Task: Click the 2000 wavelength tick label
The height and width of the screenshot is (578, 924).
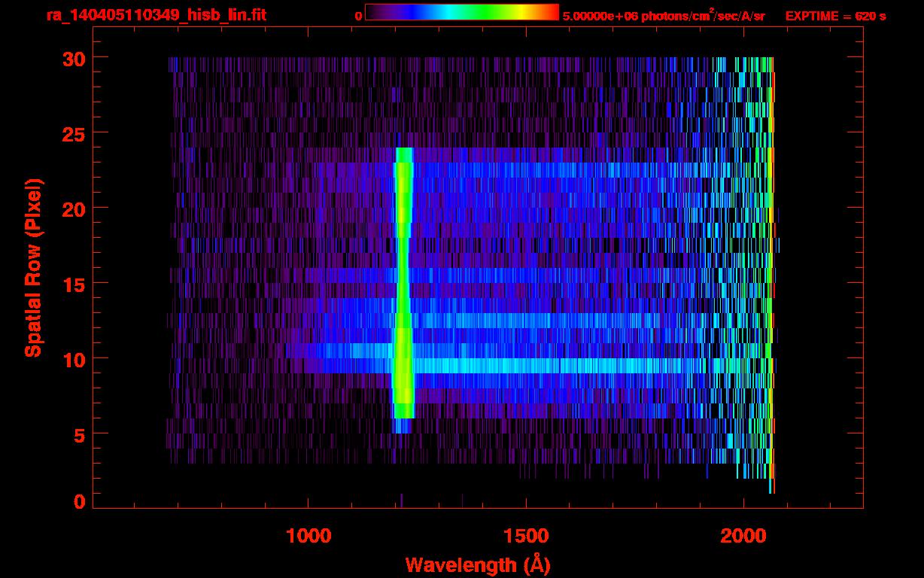Action: pos(743,535)
